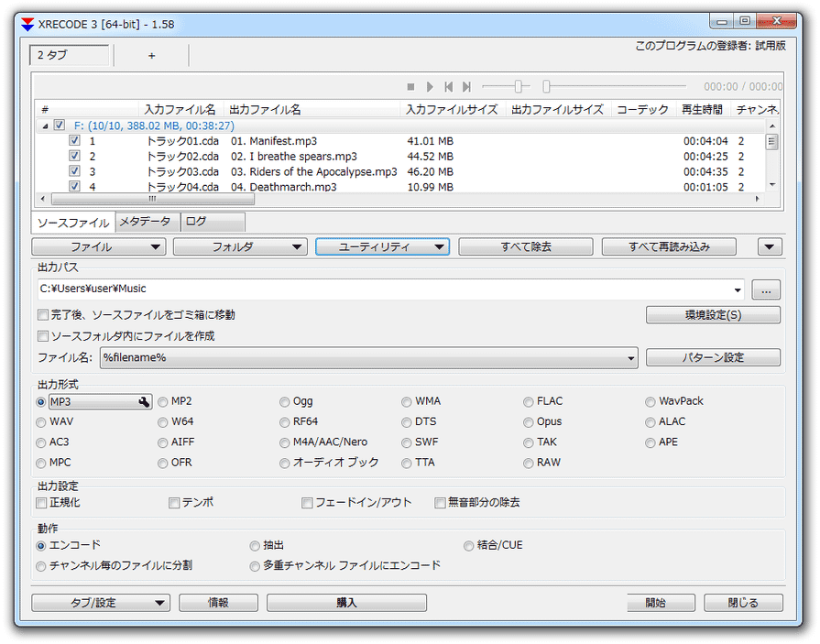
Task: Add a new tab with the plus button
Action: [152, 55]
